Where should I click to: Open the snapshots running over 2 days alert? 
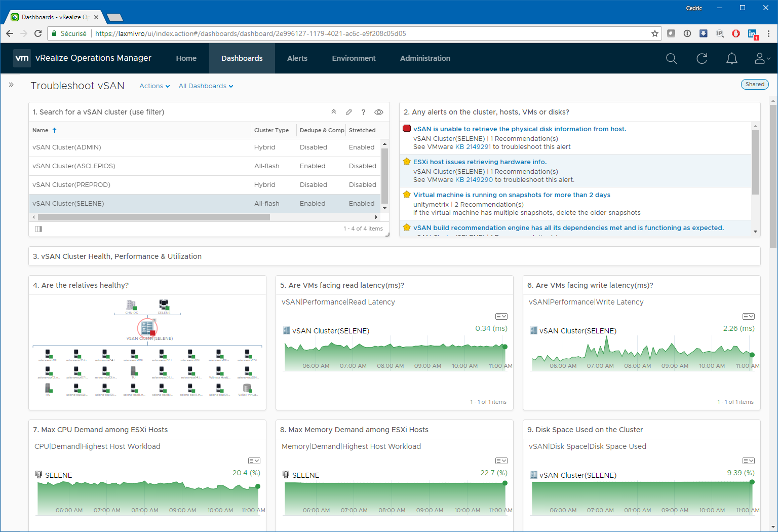pos(512,195)
